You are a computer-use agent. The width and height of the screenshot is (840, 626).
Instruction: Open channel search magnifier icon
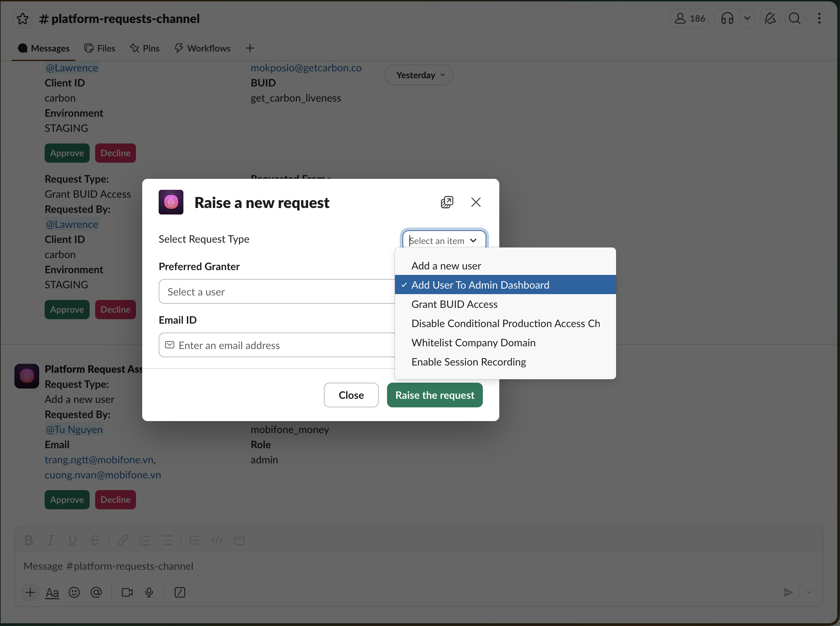[794, 19]
